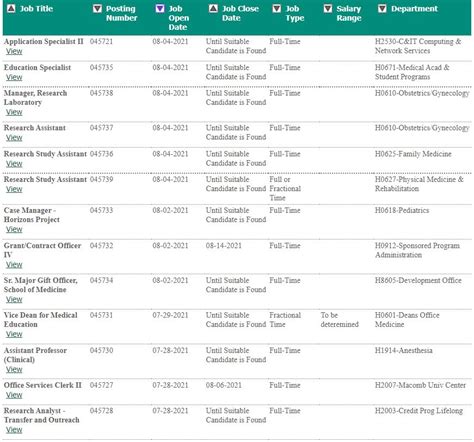Click department H0625-Family Medicine
Viewport: 474px width, 442px height.
413,154
